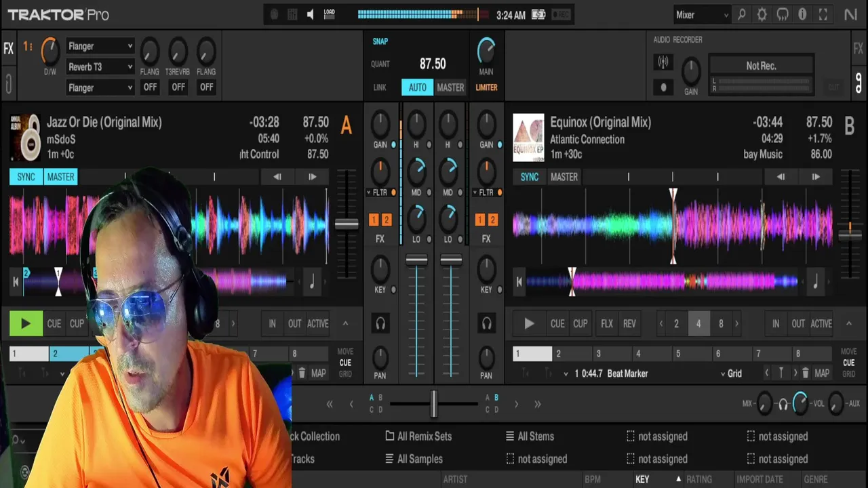Click the speaker audio indicator in header
Image resolution: width=868 pixels, height=488 pixels.
pyautogui.click(x=310, y=14)
